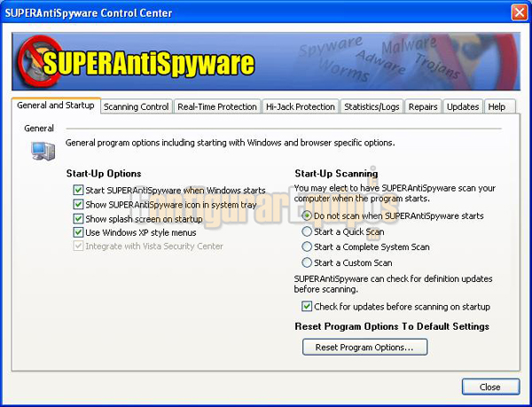Click SUPERAntiSpyware Control Center title text
Image resolution: width=532 pixels, height=407 pixels.
(x=89, y=13)
